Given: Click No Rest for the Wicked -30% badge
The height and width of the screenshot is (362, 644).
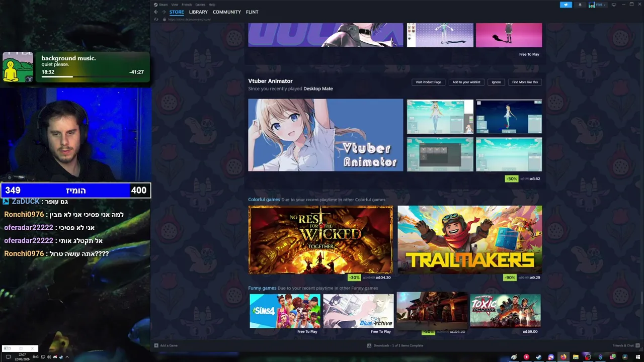Looking at the screenshot, I should 355,278.
